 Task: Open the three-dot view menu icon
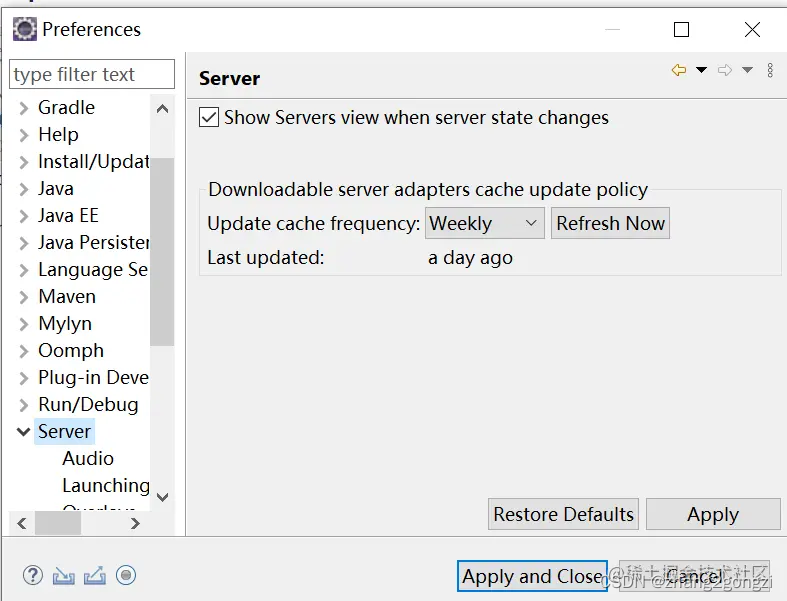pos(770,70)
